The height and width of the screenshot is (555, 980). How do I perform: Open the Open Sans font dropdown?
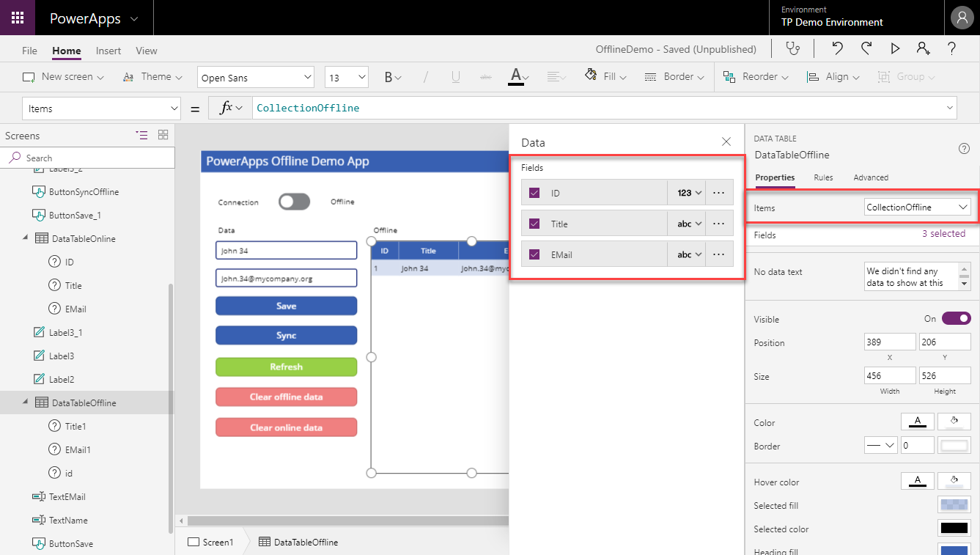click(256, 78)
